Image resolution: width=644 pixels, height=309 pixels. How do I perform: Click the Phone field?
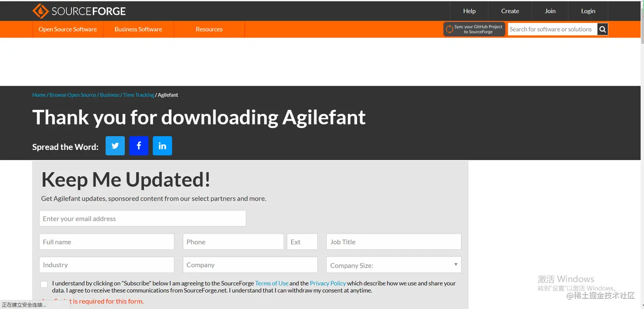(233, 241)
